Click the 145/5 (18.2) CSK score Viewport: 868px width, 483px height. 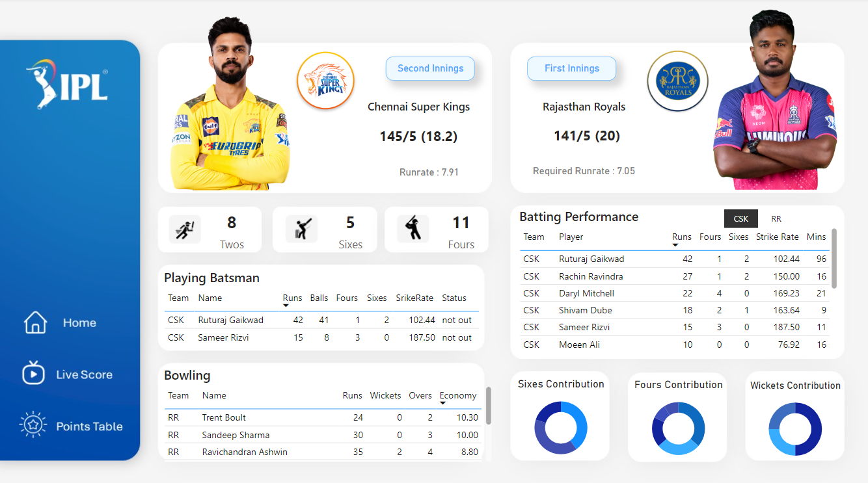(x=418, y=137)
